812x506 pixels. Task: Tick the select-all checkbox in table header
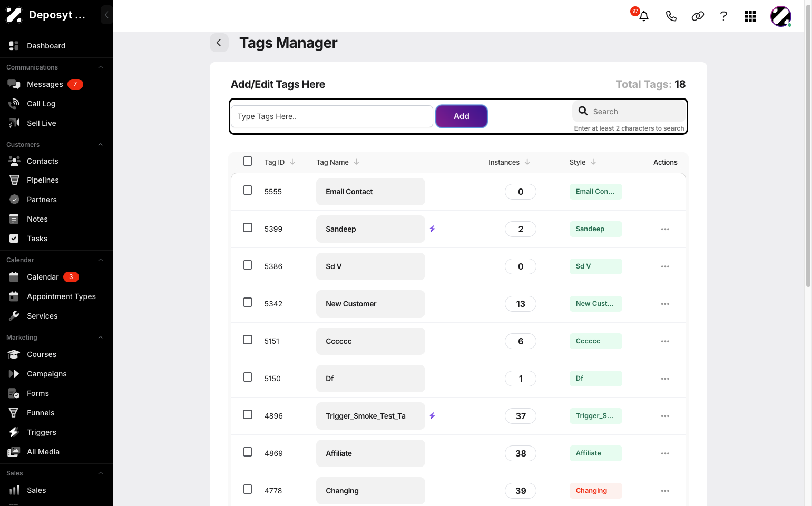tap(248, 161)
